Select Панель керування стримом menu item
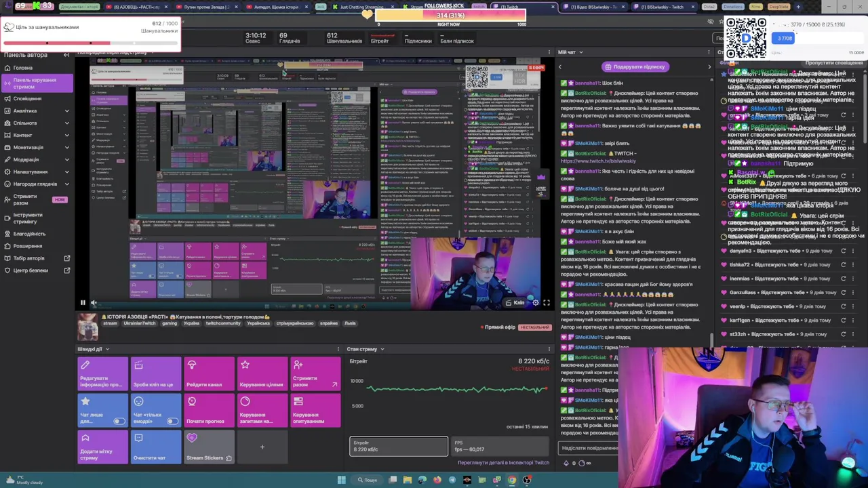The height and width of the screenshot is (488, 868). coord(37,83)
